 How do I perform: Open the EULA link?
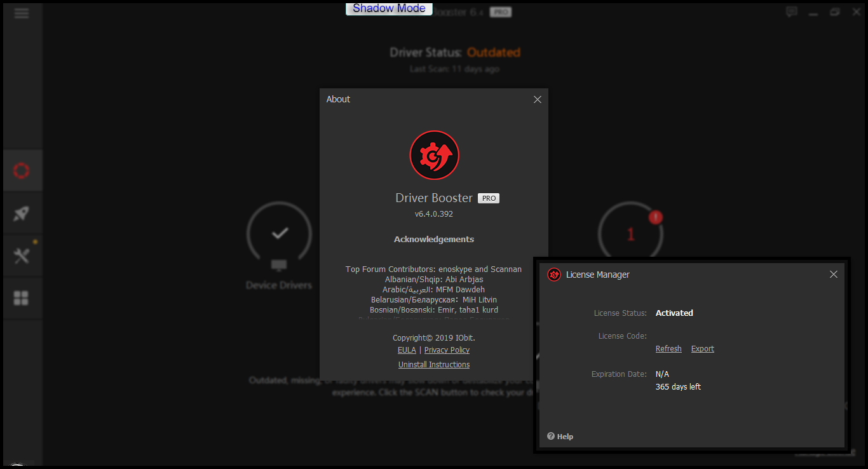point(407,350)
